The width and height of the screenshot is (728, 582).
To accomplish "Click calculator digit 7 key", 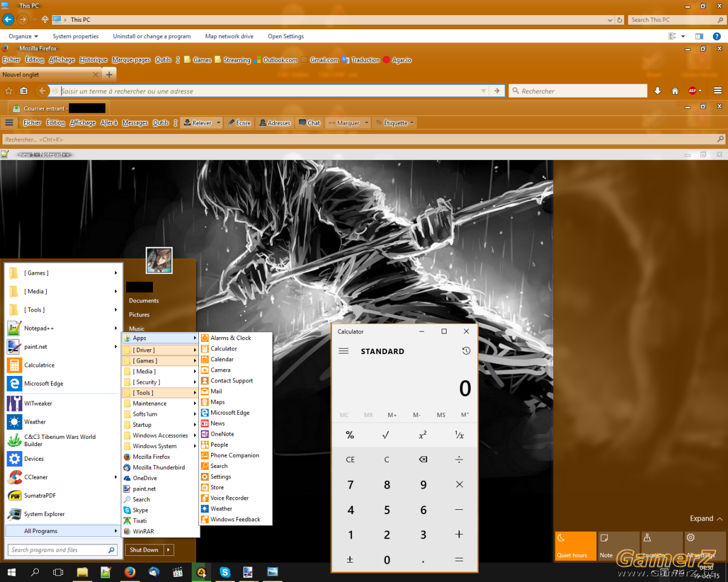I will pyautogui.click(x=350, y=485).
